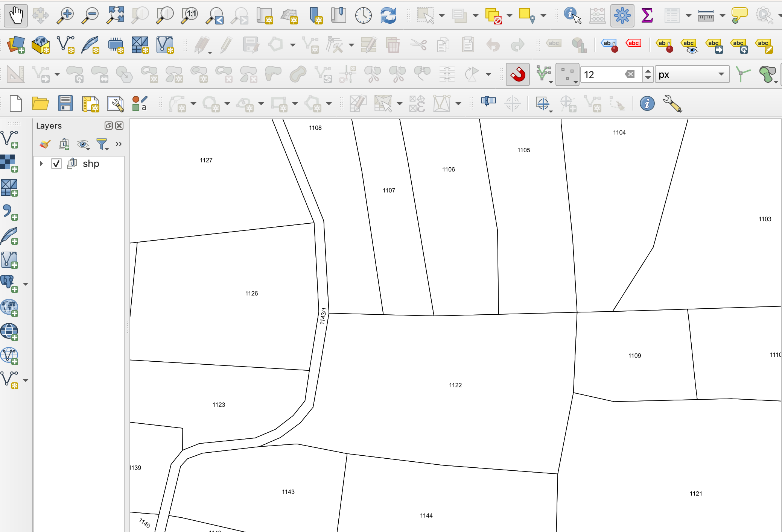
Task: Open the measure tool dropdown arrow
Action: point(722,16)
